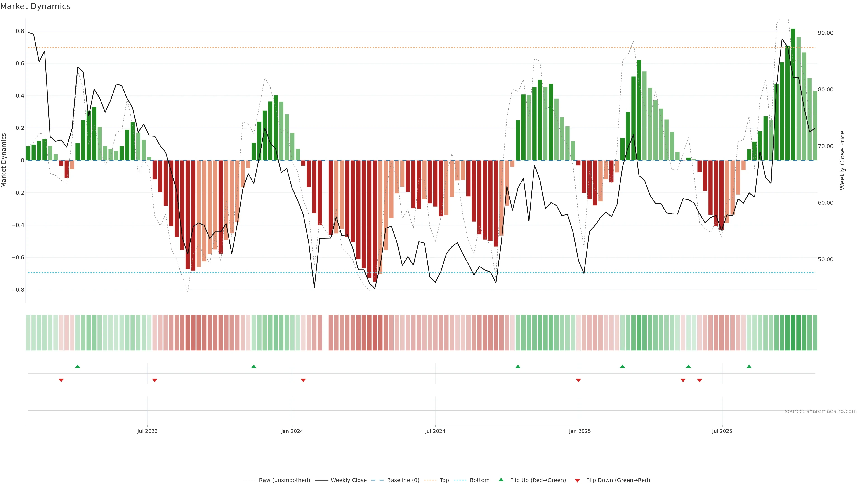Click the Jan 2025 x-axis label
868x488 pixels.
tap(580, 431)
